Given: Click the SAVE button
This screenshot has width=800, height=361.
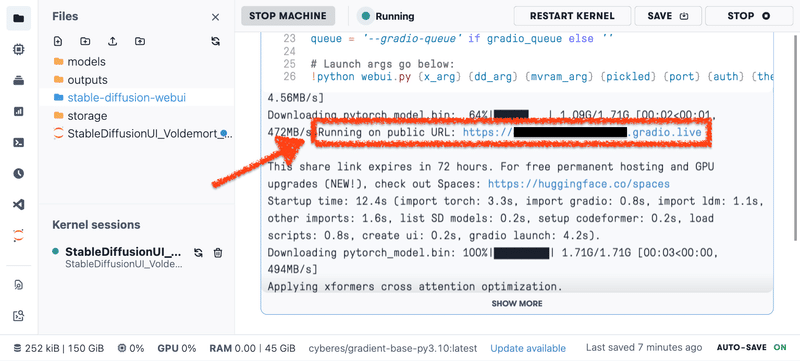Looking at the screenshot, I should [x=668, y=16].
